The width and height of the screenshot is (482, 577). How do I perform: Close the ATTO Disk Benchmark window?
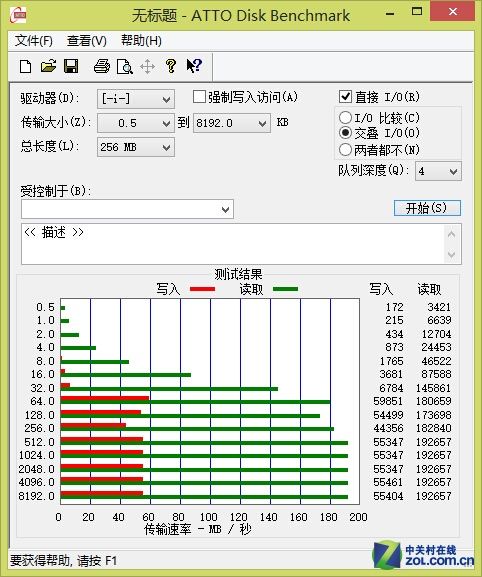point(453,12)
